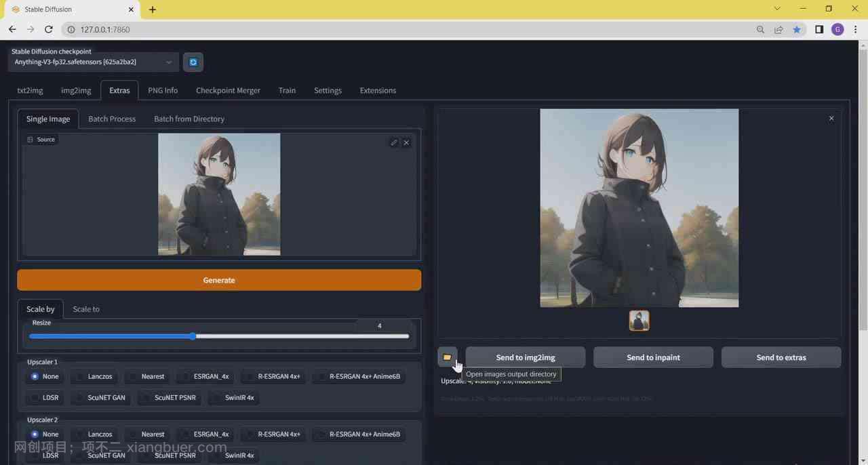Bookmark this page with star icon
The width and height of the screenshot is (868, 465).
click(x=797, y=29)
